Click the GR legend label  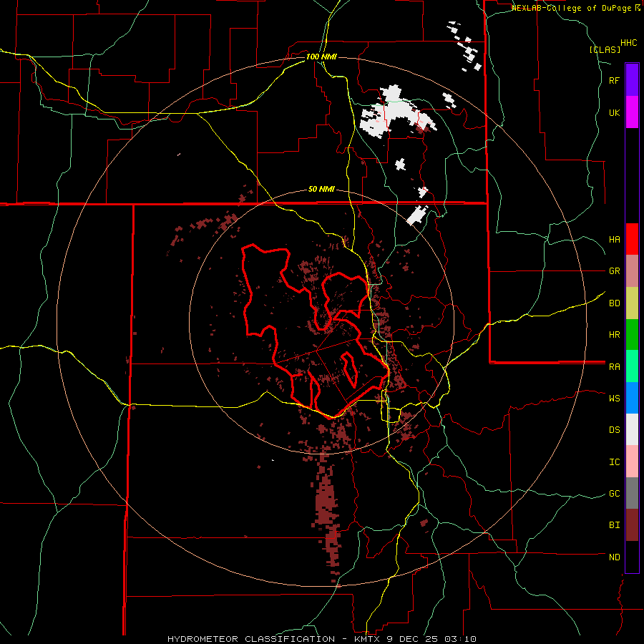click(614, 271)
